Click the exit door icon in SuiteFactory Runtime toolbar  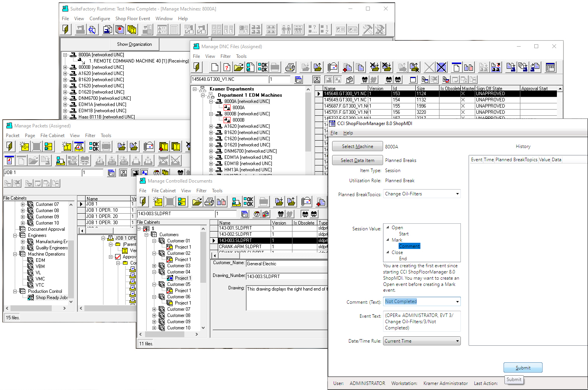66,29
